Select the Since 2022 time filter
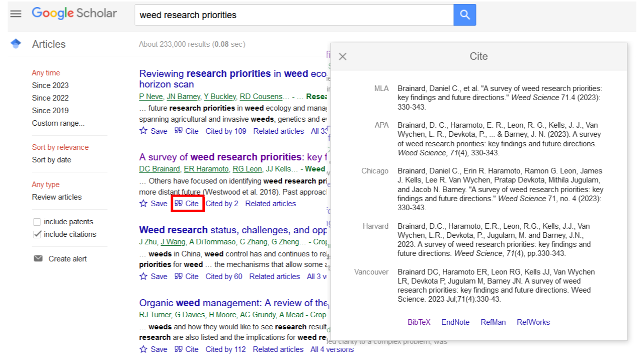Viewport: 644px width, 362px height. [50, 98]
